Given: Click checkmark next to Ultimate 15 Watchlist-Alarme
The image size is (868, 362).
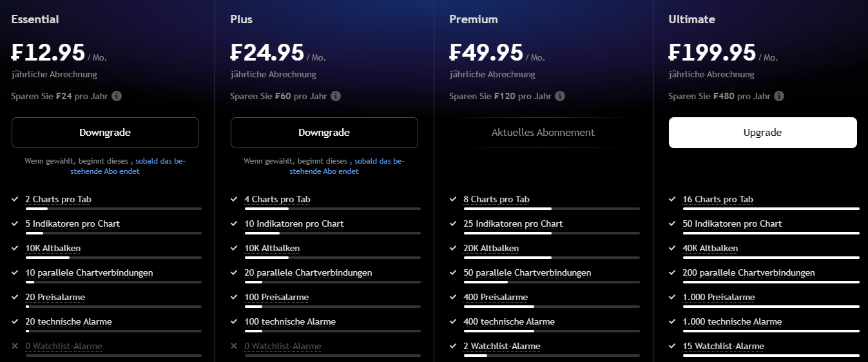Looking at the screenshot, I should 672,346.
